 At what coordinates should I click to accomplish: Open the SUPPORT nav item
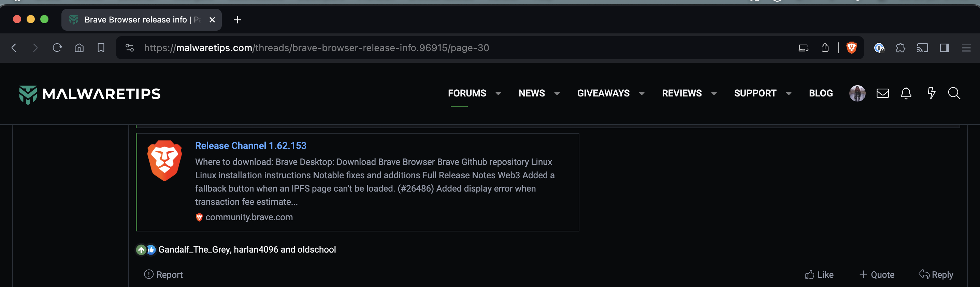(755, 93)
